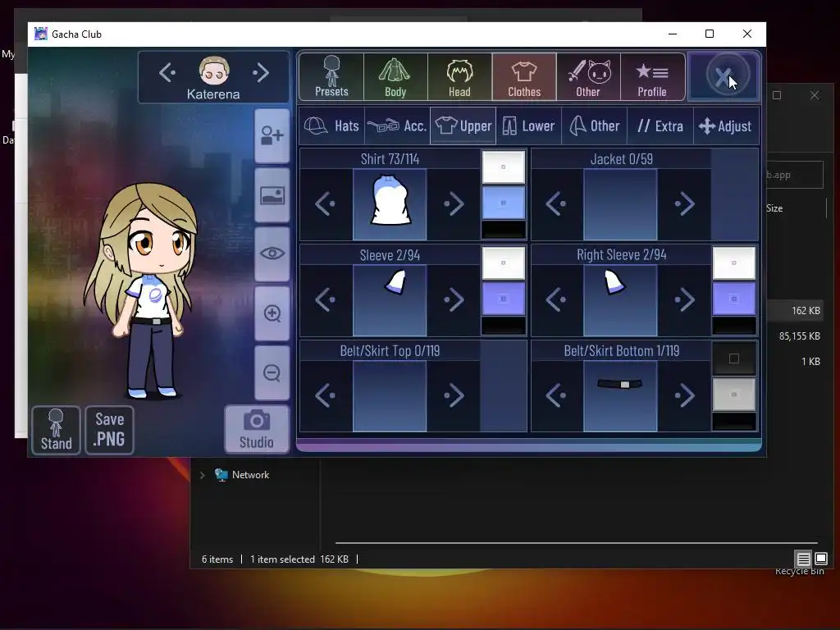Go to next Right Sleeve style
The width and height of the screenshot is (840, 630).
(684, 299)
